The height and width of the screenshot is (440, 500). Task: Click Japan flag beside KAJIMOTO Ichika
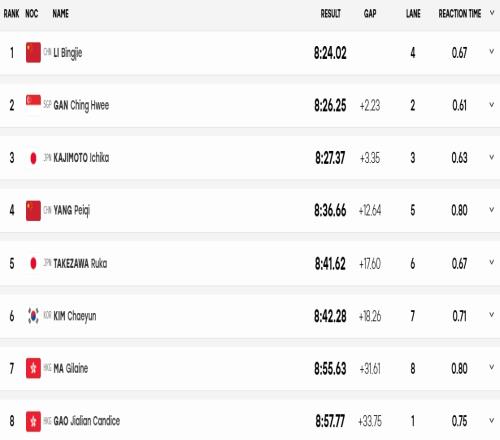33,158
